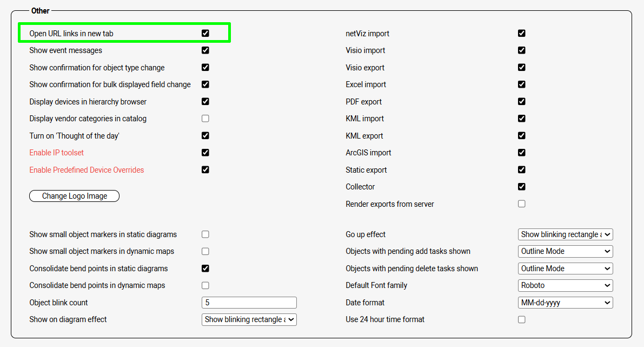This screenshot has height=347, width=644.
Task: Disable 'Thought of the day' checkbox
Action: pyautogui.click(x=205, y=135)
